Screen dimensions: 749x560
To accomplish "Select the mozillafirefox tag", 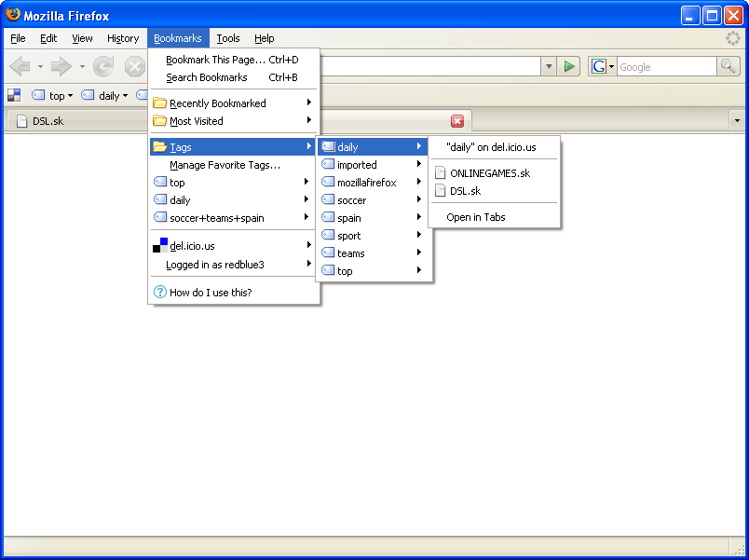I will [372, 183].
